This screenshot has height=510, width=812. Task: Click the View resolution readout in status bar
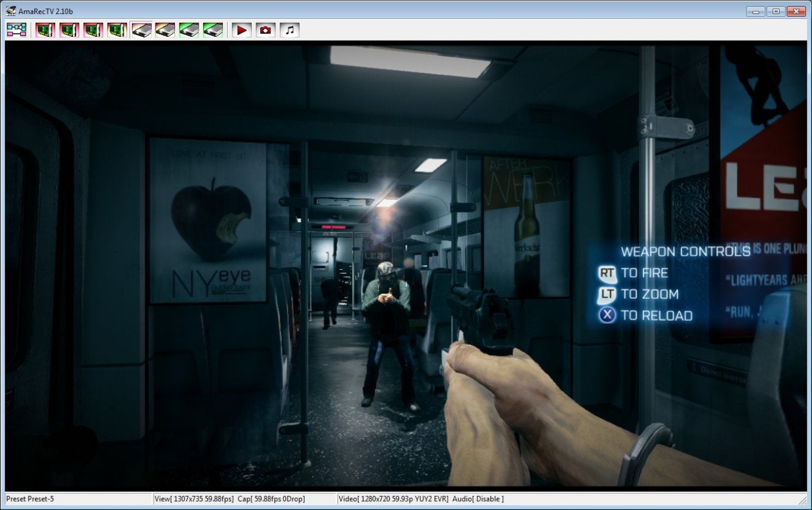pyautogui.click(x=194, y=499)
